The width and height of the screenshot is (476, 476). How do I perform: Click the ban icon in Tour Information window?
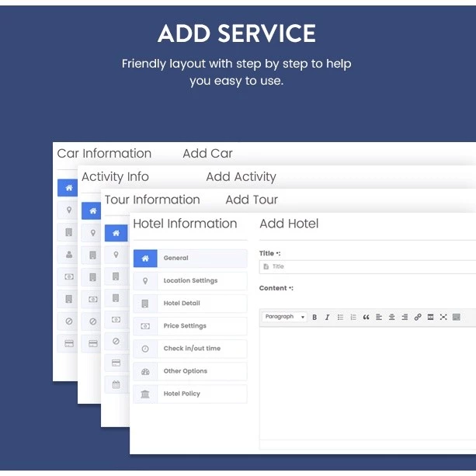(x=116, y=341)
